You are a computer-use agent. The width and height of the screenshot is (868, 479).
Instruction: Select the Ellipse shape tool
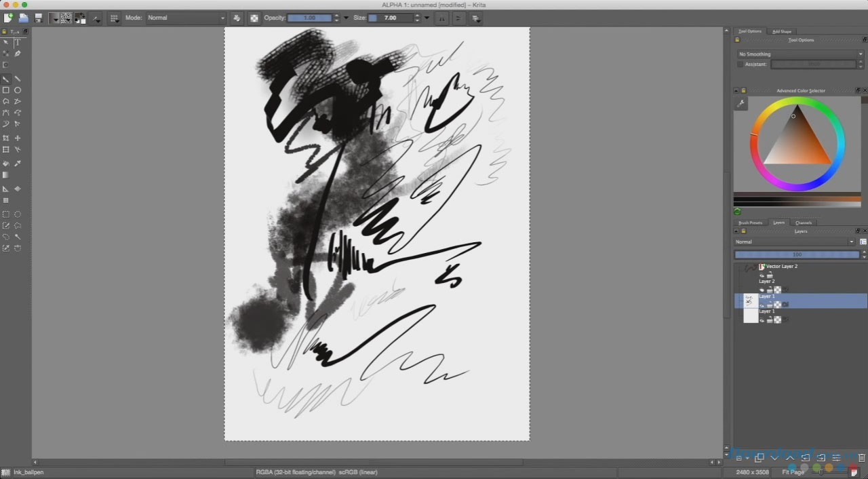[x=18, y=90]
